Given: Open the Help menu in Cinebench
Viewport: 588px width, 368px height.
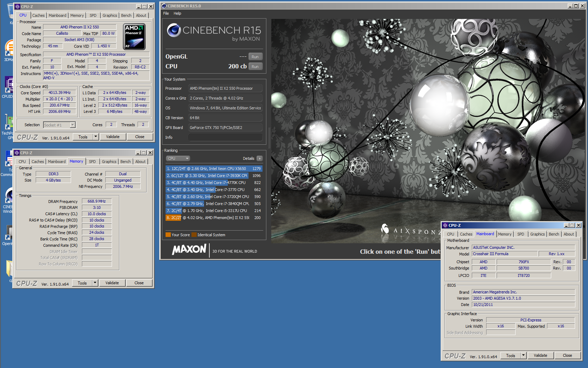Looking at the screenshot, I should [177, 13].
